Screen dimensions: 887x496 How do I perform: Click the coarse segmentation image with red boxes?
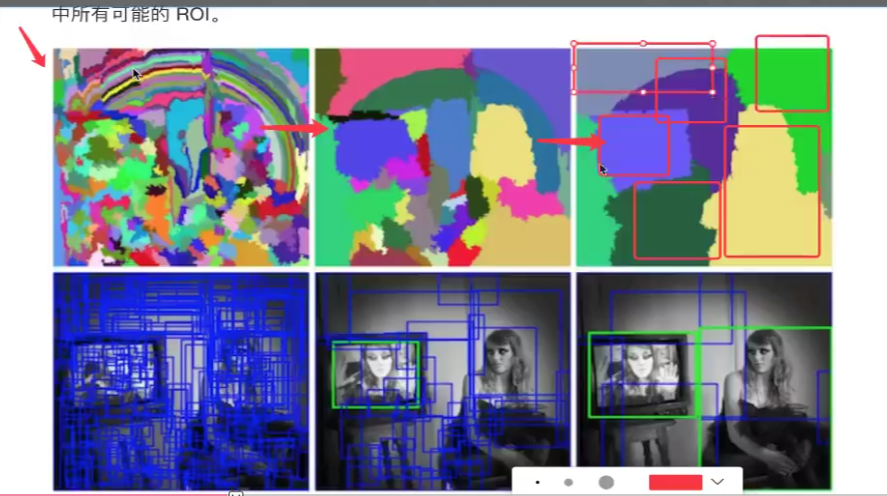point(704,157)
